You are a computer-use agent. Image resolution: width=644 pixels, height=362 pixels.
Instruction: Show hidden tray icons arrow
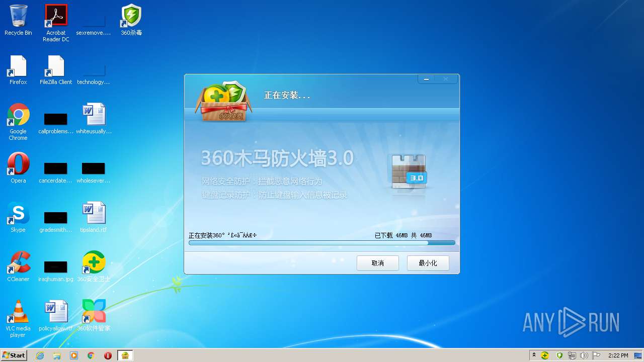click(x=533, y=355)
